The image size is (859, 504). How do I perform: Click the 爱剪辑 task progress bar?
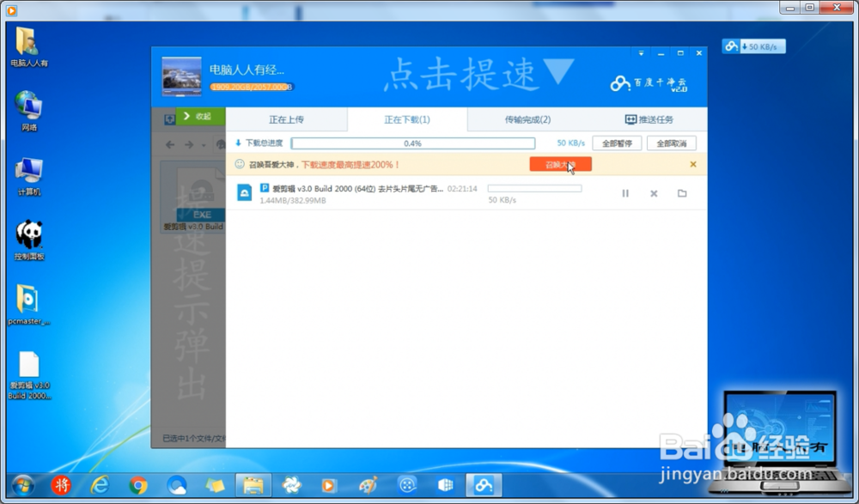tap(534, 188)
